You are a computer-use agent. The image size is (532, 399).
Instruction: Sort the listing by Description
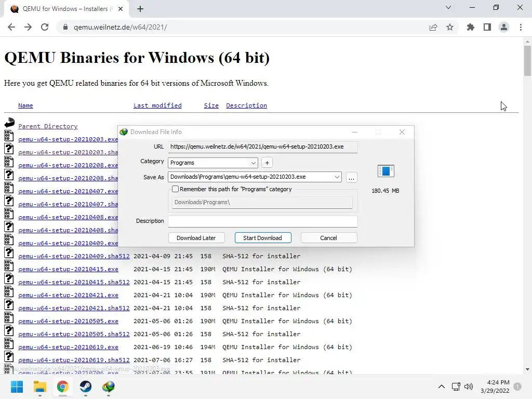pos(246,105)
